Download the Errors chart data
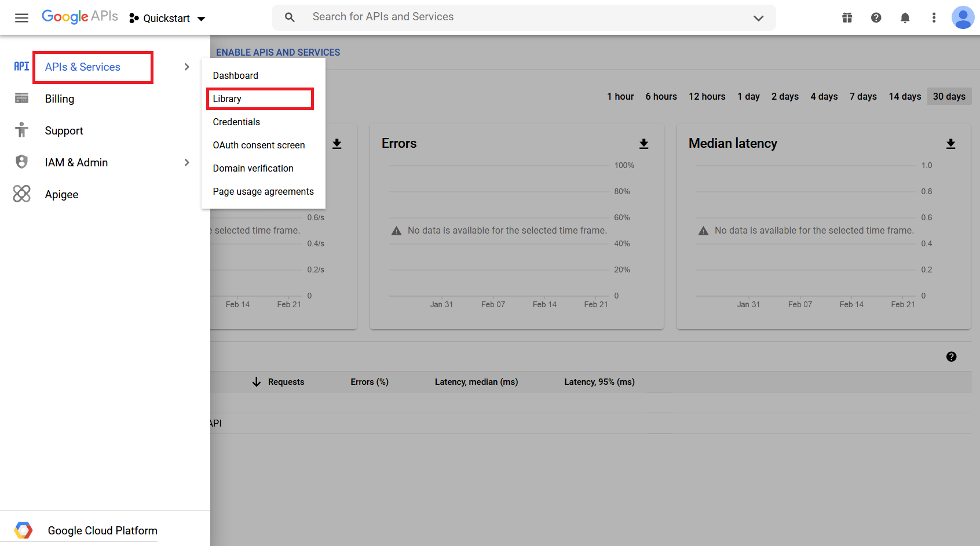Viewport: 980px width, 546px height. tap(643, 144)
